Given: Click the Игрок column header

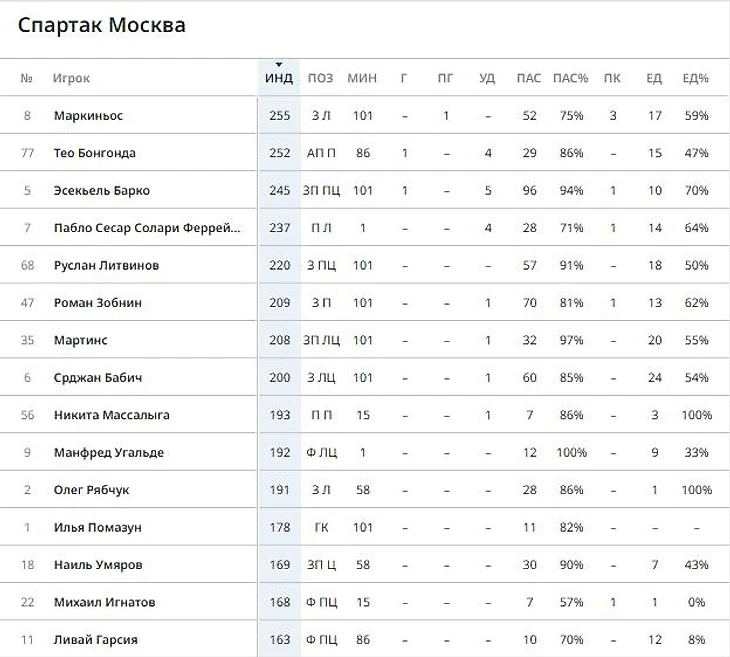Looking at the screenshot, I should [71, 78].
